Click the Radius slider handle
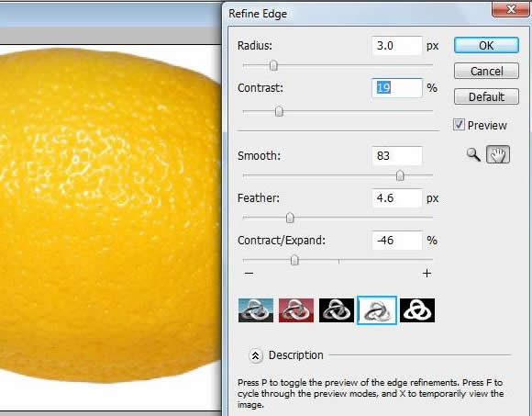Viewport: 532px width, 416px height. [273, 65]
